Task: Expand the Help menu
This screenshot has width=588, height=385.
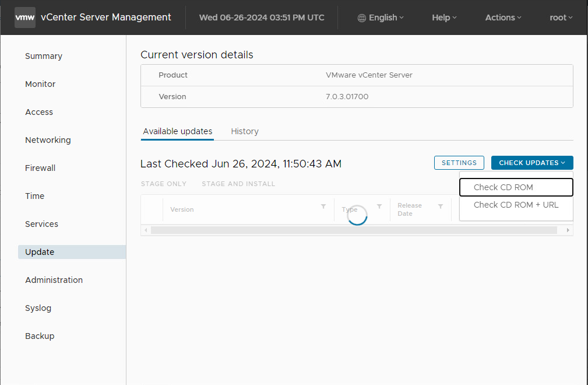Action: click(x=444, y=17)
